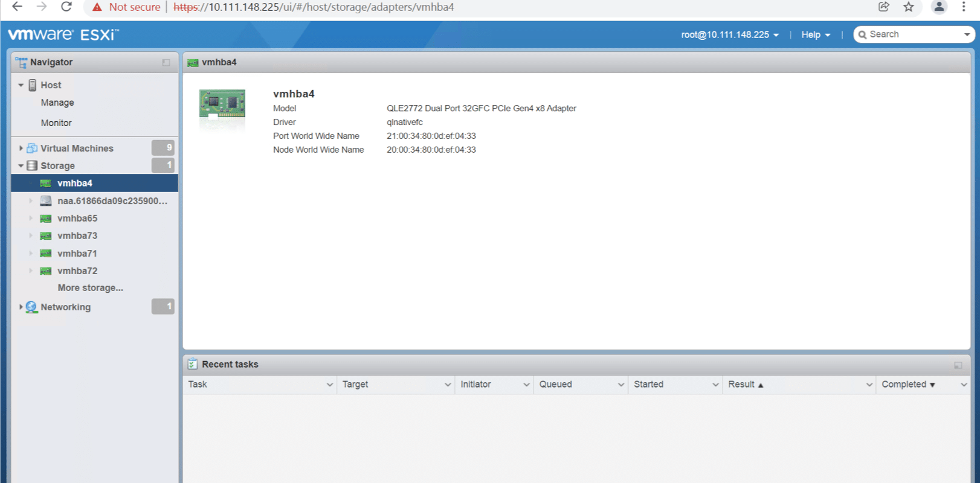This screenshot has width=980, height=483.
Task: Select vmhba71 in navigator
Action: click(77, 254)
